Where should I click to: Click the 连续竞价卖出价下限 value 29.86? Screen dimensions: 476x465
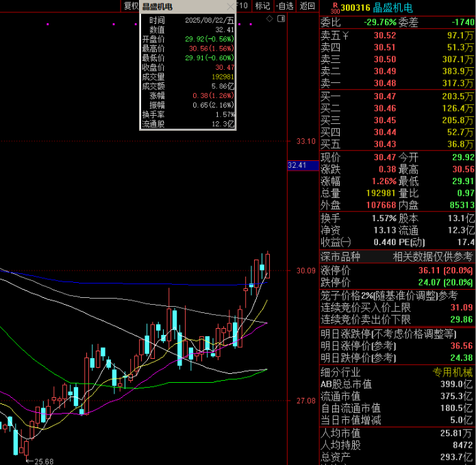[462, 319]
